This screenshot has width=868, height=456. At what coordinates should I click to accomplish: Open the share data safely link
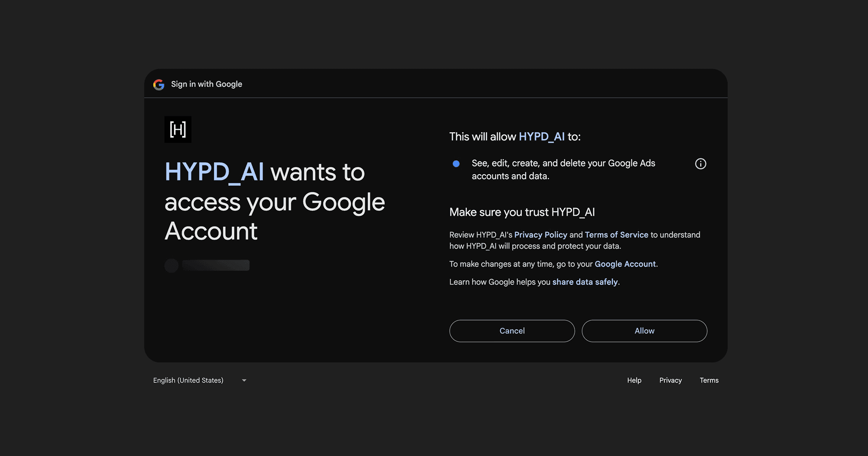click(x=585, y=282)
